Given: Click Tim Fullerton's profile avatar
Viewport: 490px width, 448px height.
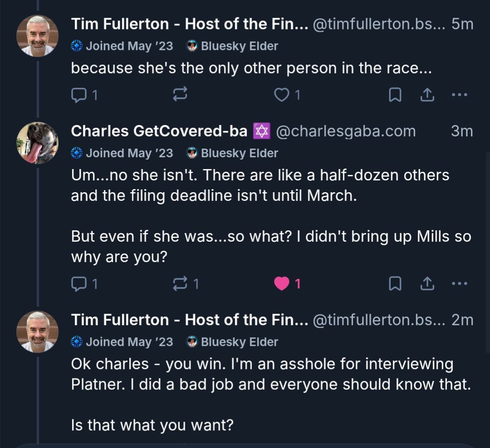Looking at the screenshot, I should (37, 34).
